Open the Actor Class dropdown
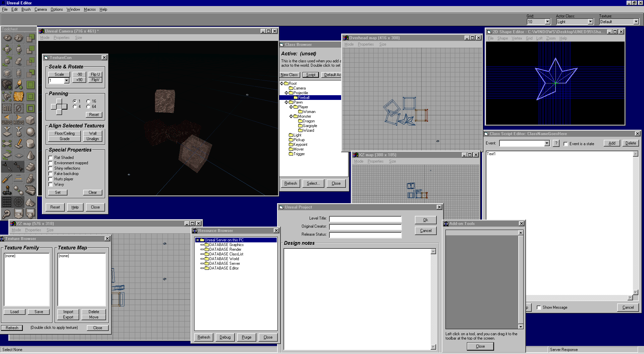This screenshot has width=644, height=354. click(591, 22)
